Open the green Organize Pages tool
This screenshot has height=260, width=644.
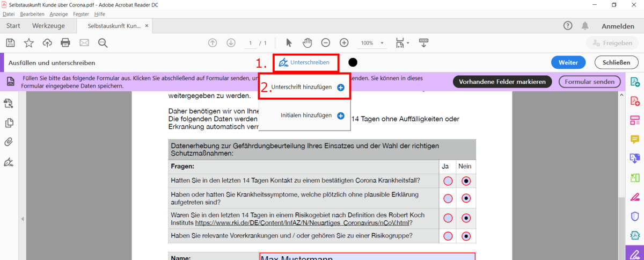(635, 177)
